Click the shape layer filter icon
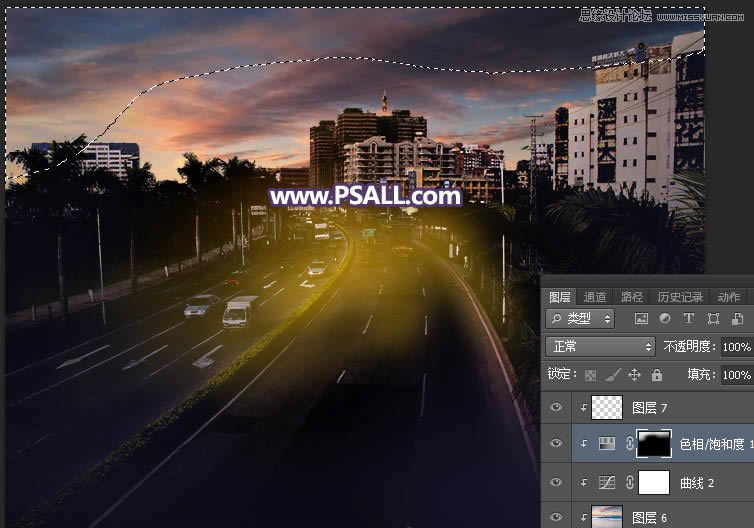The width and height of the screenshot is (754, 528). point(713,319)
